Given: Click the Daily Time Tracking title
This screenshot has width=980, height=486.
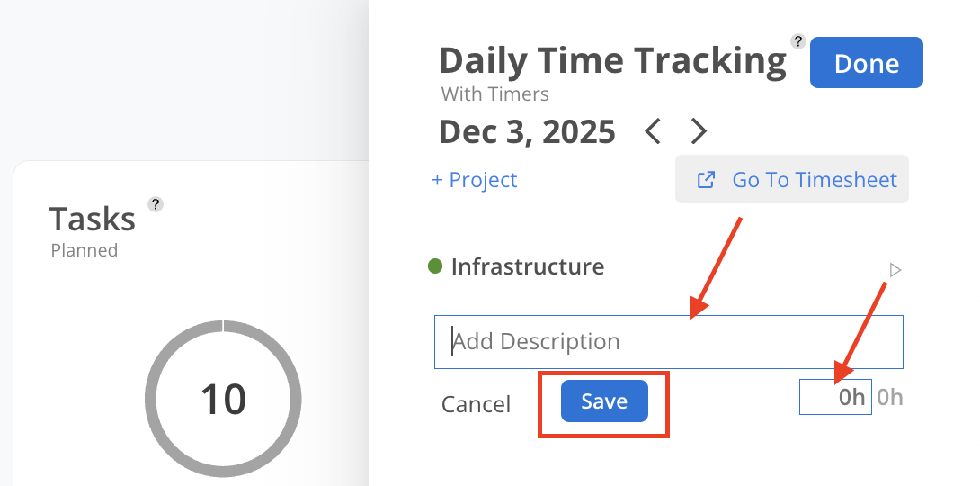Looking at the screenshot, I should 612,61.
